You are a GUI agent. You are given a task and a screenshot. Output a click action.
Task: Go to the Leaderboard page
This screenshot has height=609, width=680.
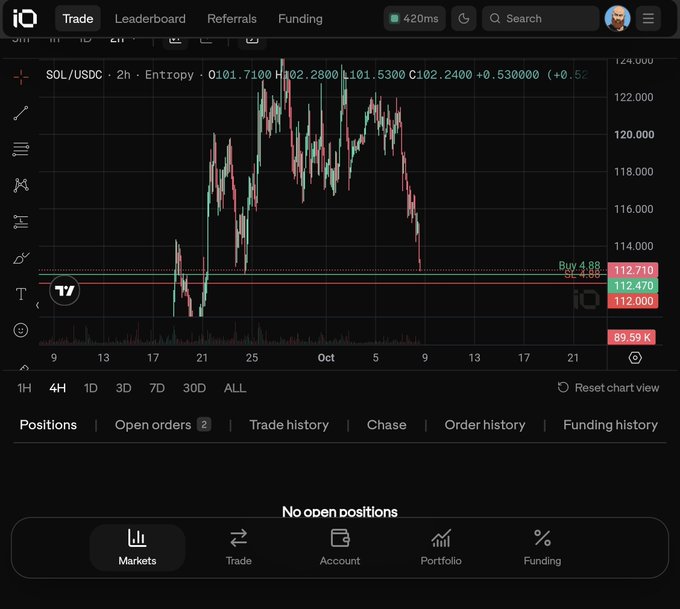point(150,19)
